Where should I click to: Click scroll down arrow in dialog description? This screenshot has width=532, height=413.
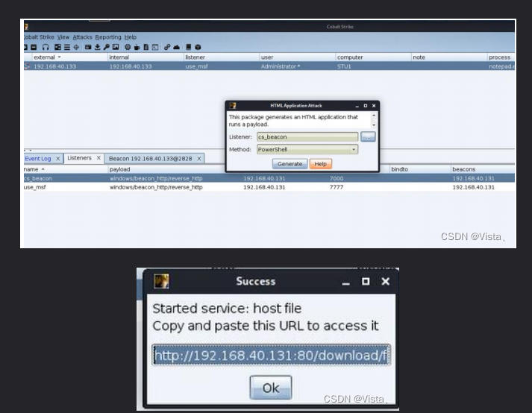pyautogui.click(x=374, y=124)
